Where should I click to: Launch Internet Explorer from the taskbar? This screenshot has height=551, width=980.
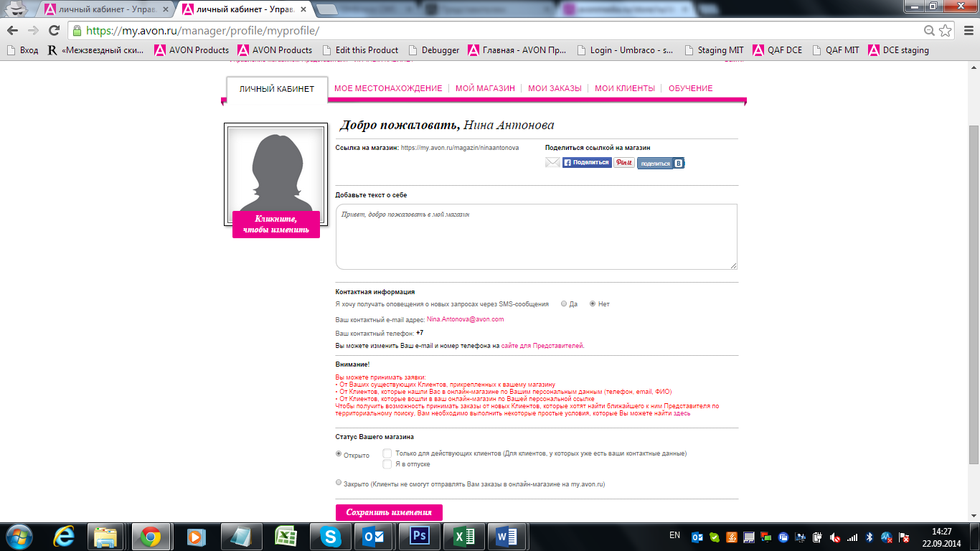click(x=65, y=537)
